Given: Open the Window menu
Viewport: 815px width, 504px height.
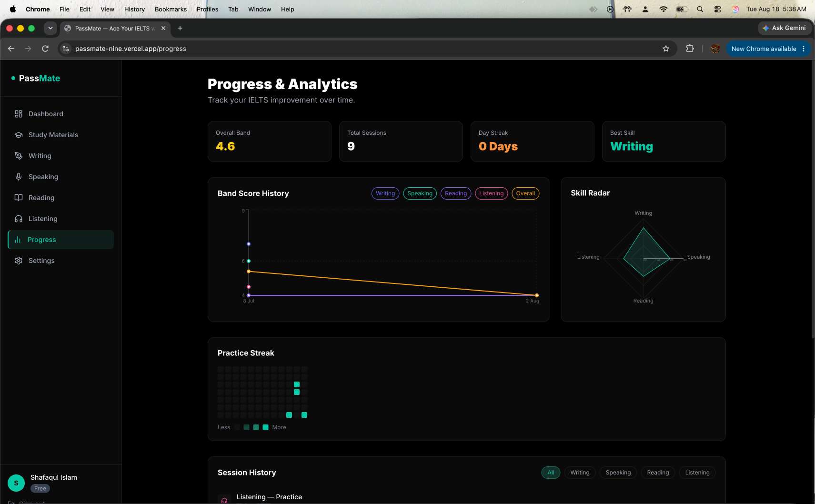Looking at the screenshot, I should (x=260, y=9).
